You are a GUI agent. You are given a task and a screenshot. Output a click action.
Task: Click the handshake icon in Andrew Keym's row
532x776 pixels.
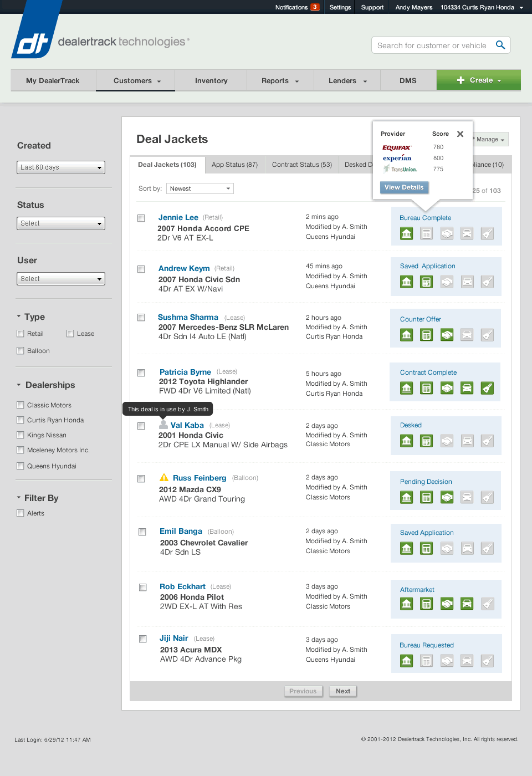[x=447, y=282]
